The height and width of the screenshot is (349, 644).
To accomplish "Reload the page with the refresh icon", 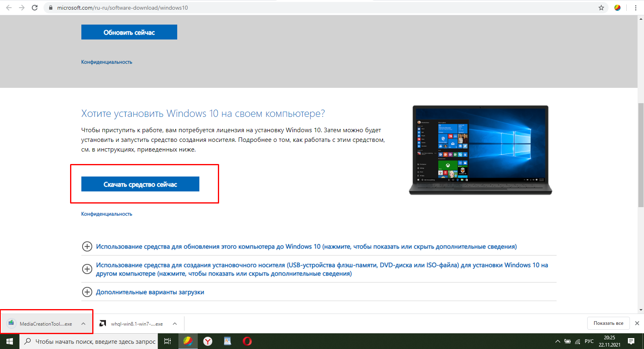I will coord(35,8).
